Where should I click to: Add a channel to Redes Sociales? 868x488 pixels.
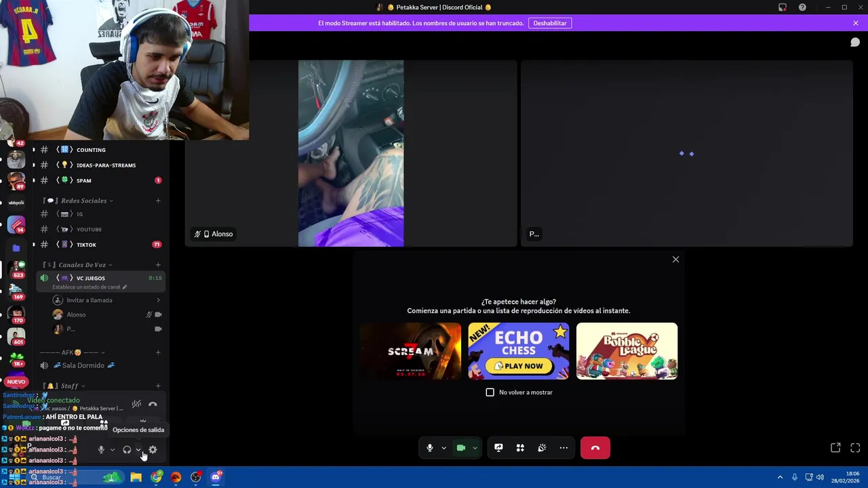pos(158,201)
